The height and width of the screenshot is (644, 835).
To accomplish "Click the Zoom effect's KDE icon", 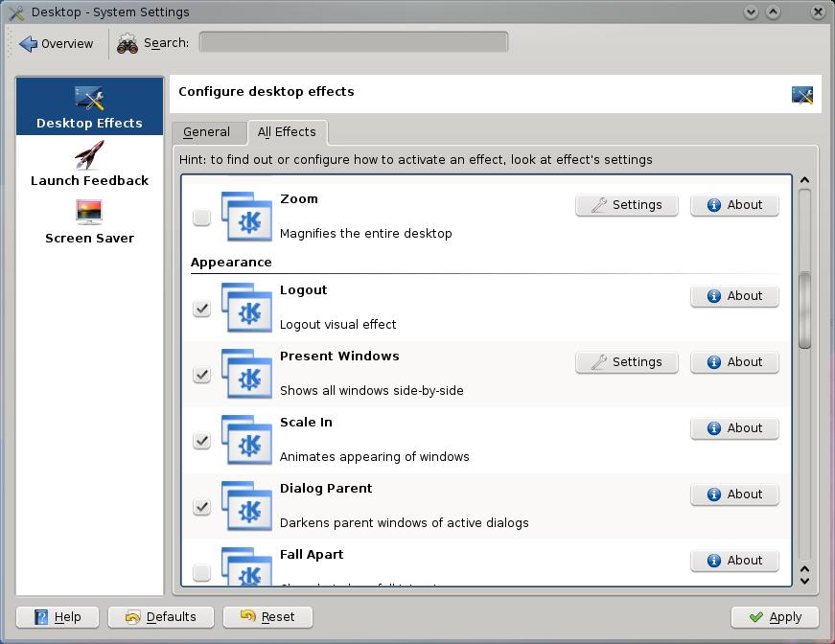I will pyautogui.click(x=246, y=217).
